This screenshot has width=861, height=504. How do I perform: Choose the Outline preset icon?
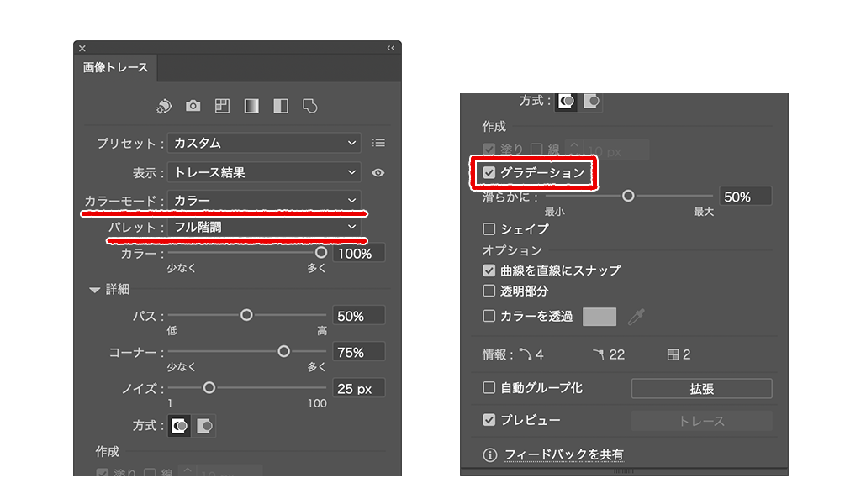pos(309,106)
